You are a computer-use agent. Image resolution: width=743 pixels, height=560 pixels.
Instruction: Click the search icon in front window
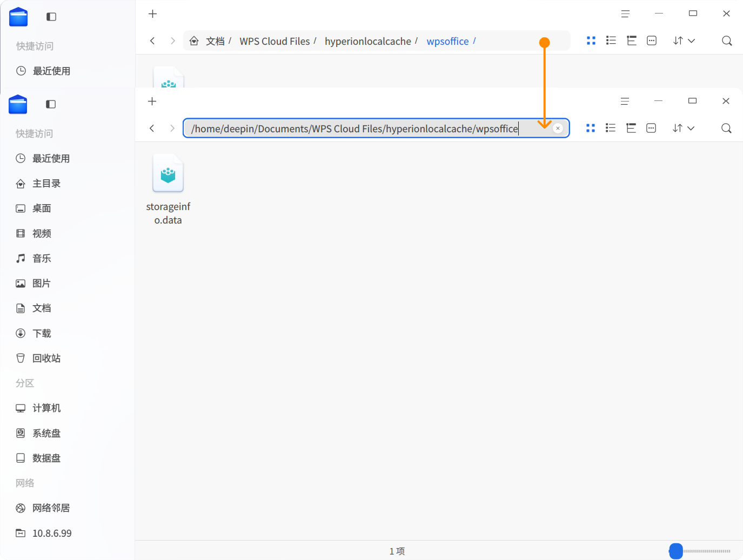(726, 128)
